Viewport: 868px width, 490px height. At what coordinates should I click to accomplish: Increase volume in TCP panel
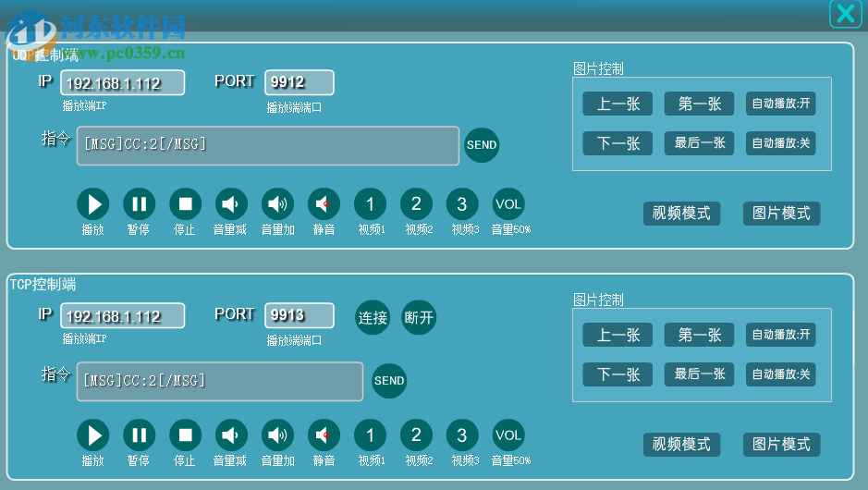[277, 435]
